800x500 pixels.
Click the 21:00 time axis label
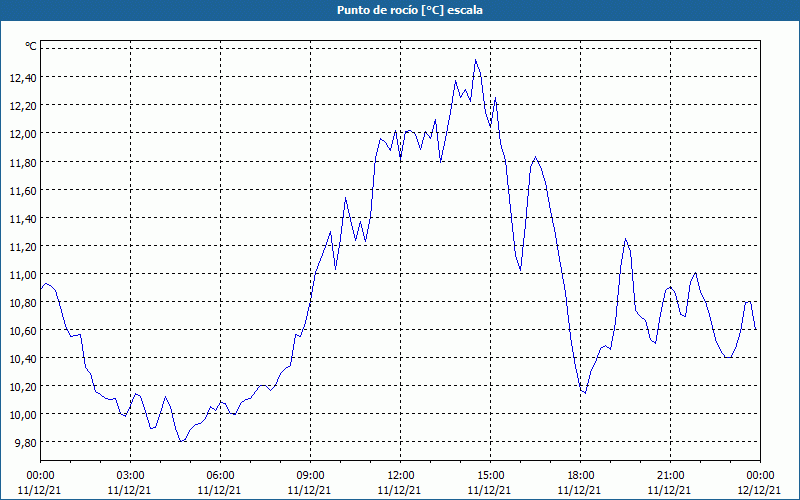pos(670,476)
